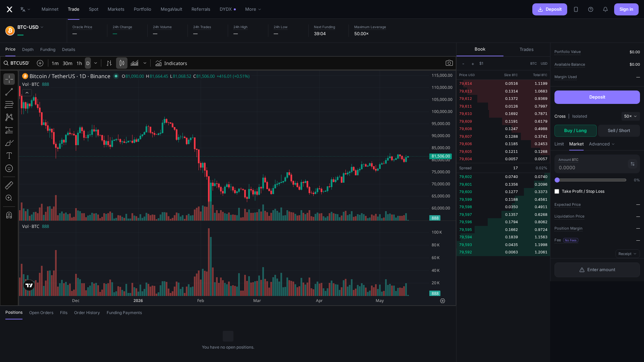Open the Mainnet network selector
The width and height of the screenshot is (644, 362).
click(x=50, y=9)
